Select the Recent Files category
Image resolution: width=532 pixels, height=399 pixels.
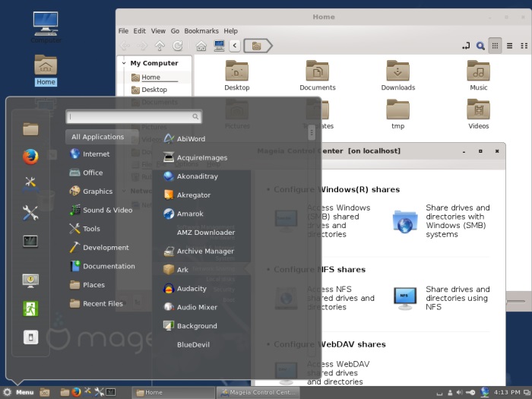coord(102,304)
